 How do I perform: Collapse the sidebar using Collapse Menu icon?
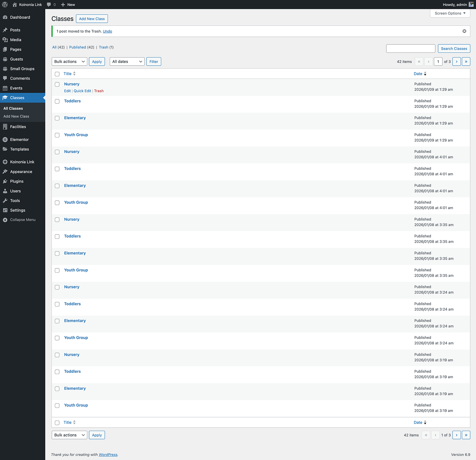(5, 220)
